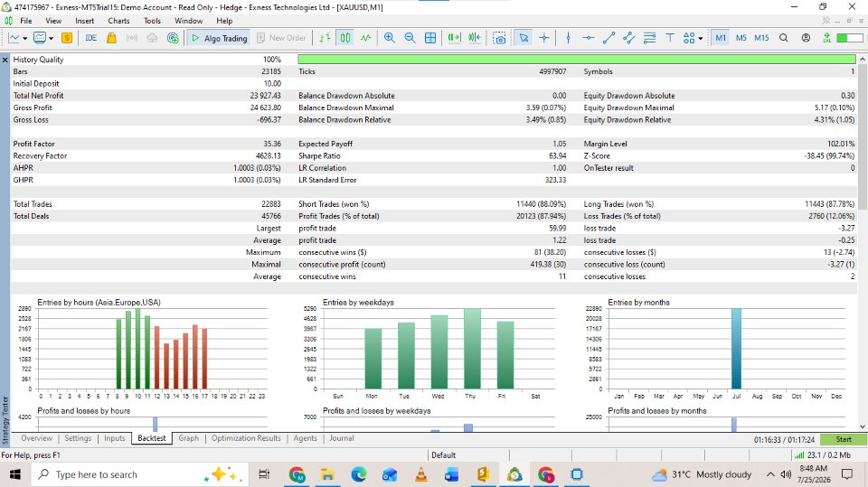868x487 pixels.
Task: Select the M1 timeframe
Action: coord(721,38)
